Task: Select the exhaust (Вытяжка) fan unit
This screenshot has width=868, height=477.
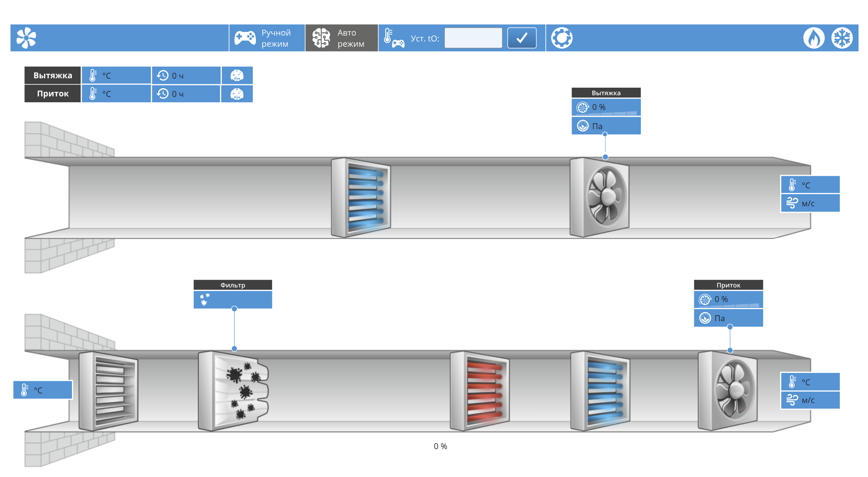Action: [x=599, y=197]
